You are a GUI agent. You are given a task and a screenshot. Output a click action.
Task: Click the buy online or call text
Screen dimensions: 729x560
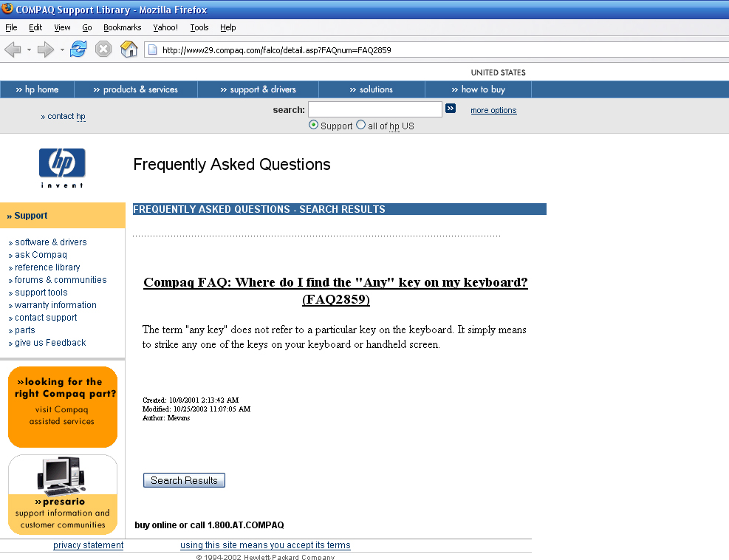point(209,525)
